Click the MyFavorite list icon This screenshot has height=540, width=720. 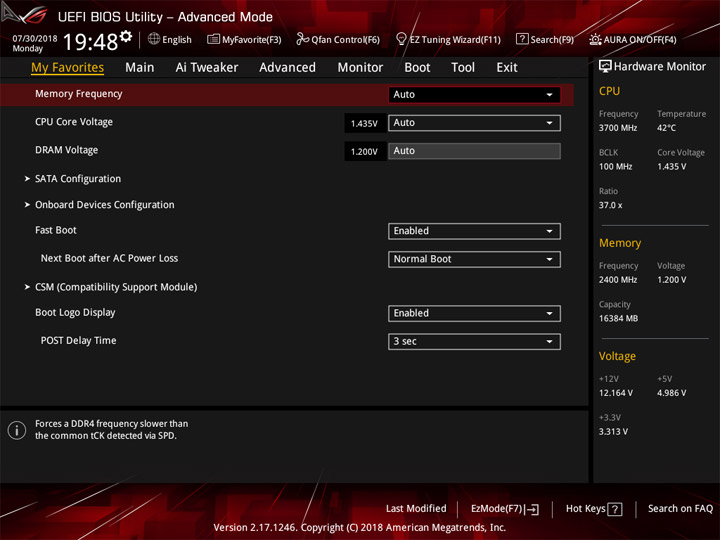point(213,39)
